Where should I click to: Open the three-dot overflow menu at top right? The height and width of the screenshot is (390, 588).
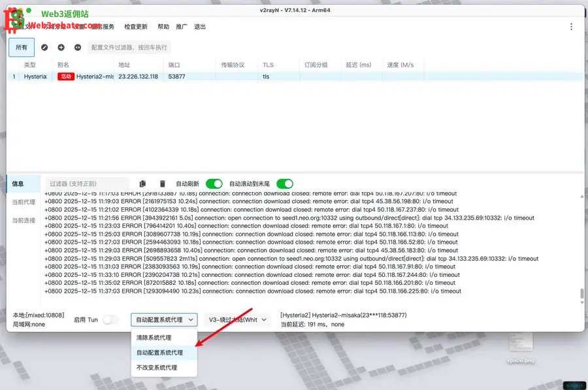[571, 27]
